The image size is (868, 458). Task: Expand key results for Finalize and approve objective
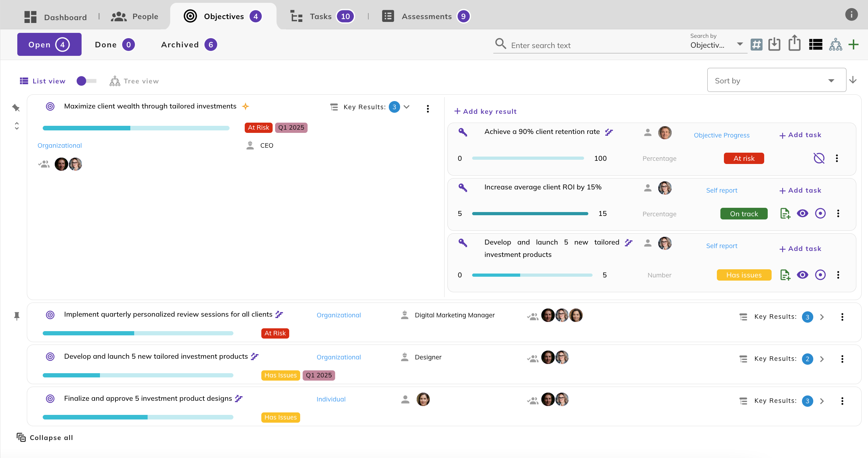pyautogui.click(x=822, y=401)
